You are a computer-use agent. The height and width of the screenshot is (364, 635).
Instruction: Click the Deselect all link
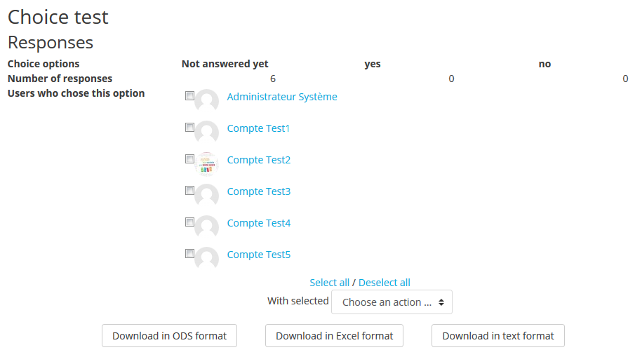pyautogui.click(x=385, y=283)
